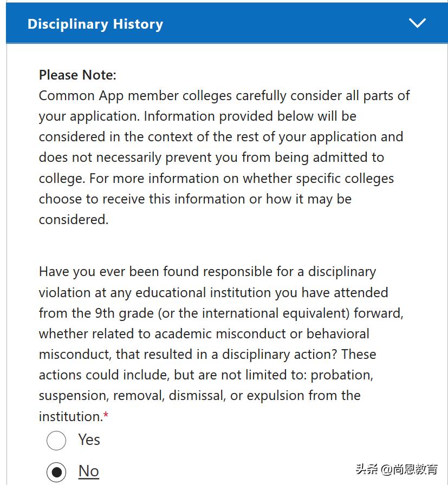Click the underlined "No" label text
448x485 pixels.
(x=89, y=471)
